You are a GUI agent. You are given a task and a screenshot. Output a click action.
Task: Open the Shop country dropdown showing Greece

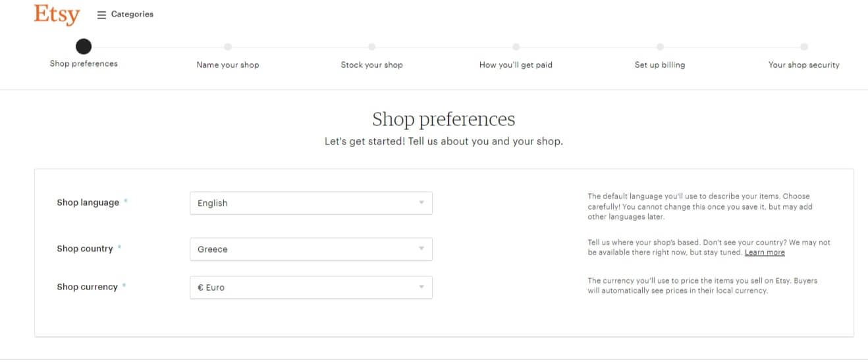pos(311,249)
